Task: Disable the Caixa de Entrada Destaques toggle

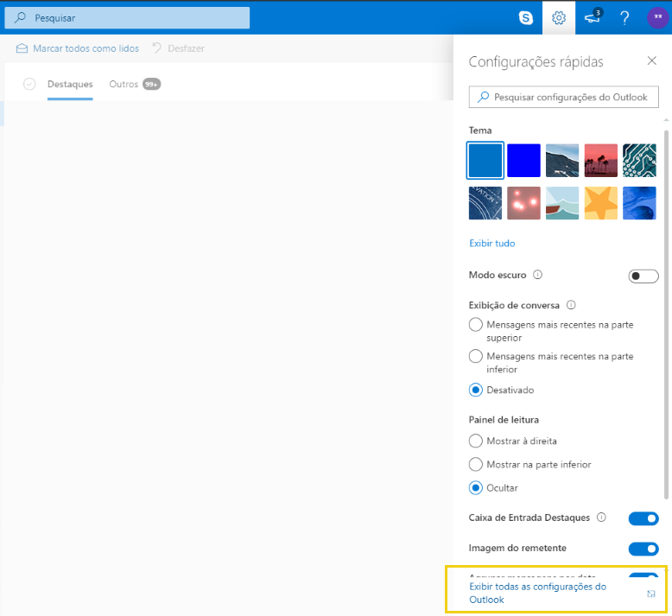Action: click(643, 518)
